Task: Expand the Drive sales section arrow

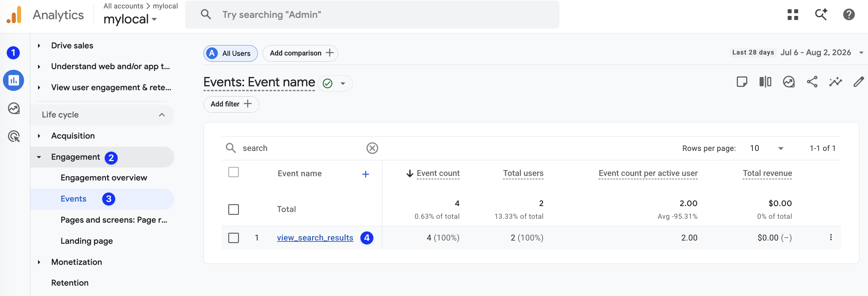Action: [39, 46]
